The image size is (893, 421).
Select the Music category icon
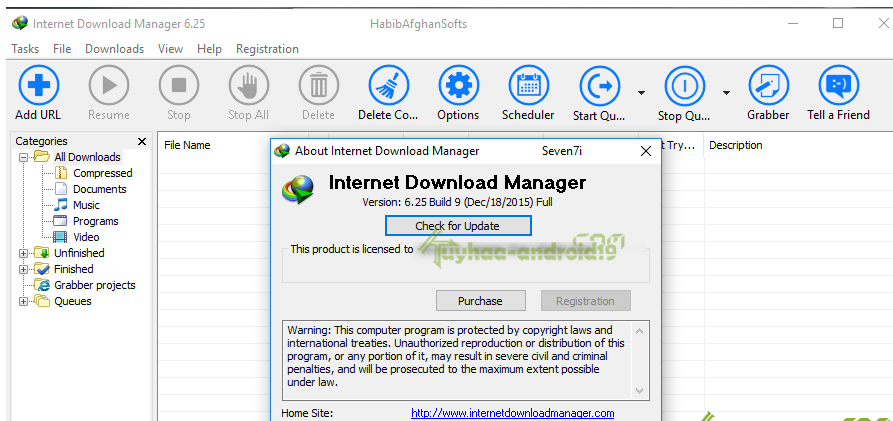60,205
